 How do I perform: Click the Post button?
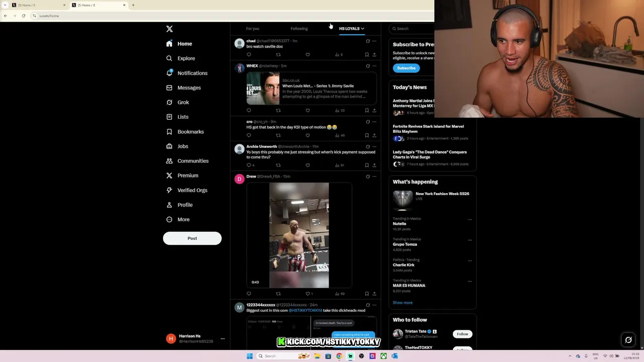192,238
